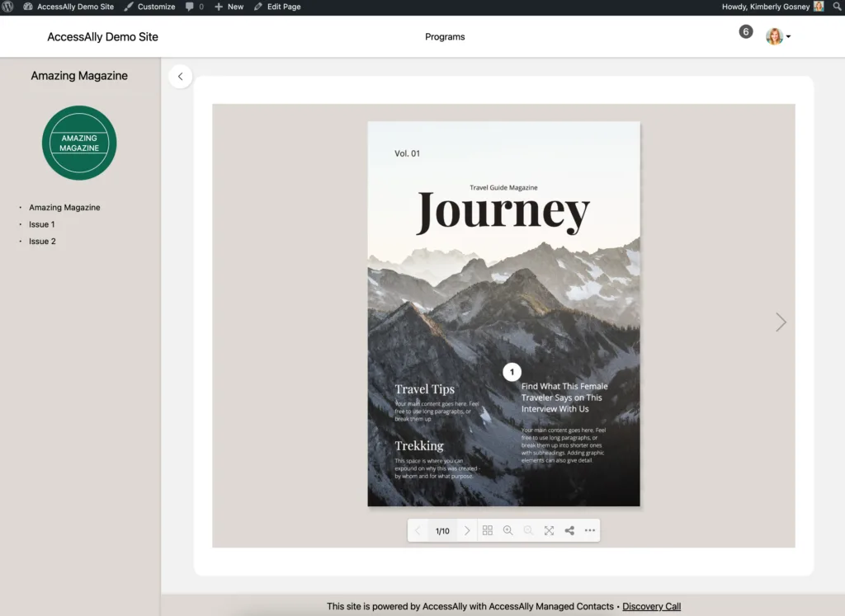
Task: Select Edit Page in the admin bar
Action: [277, 7]
